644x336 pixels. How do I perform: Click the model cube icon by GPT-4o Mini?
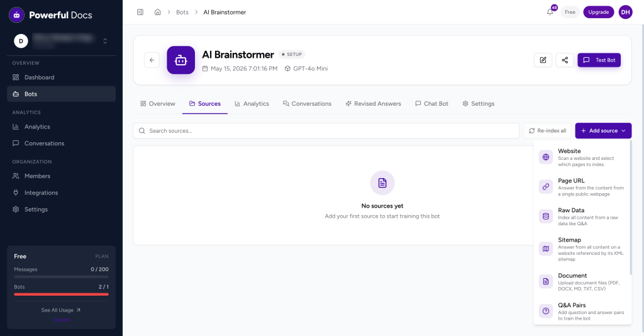(287, 69)
